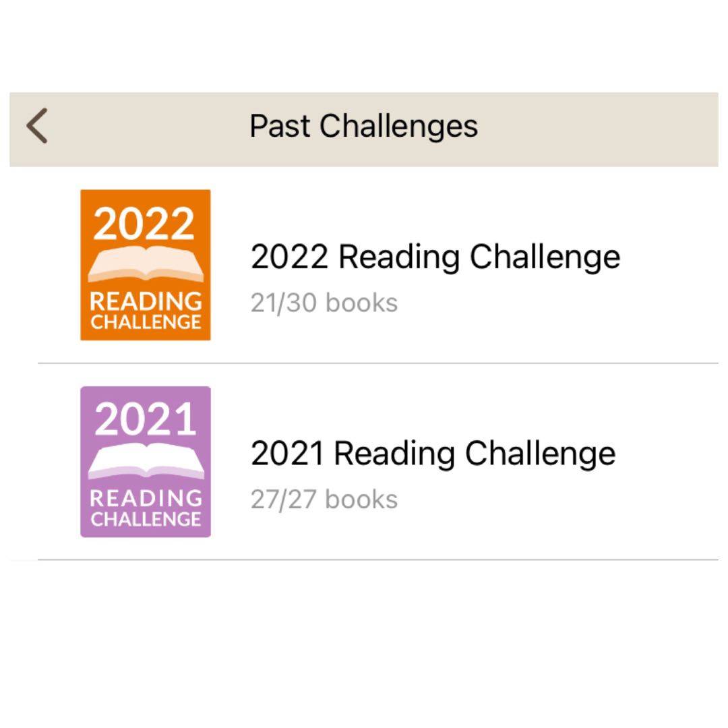Click the Past Challenges header title
The width and height of the screenshot is (728, 728).
point(363,126)
